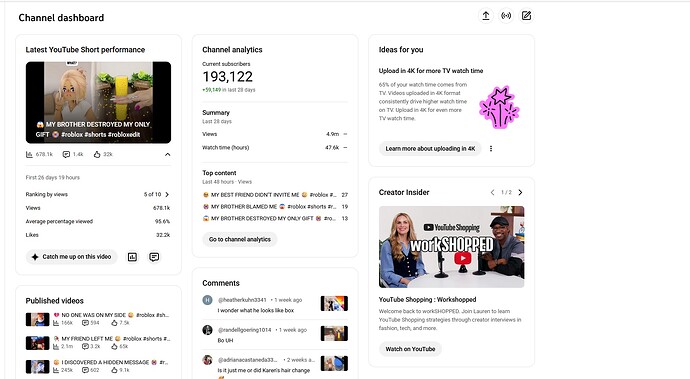Click 594 comments icon under NO ONE WAS ON MY SIDE
Screen dimensions: 690x379
tap(85, 323)
